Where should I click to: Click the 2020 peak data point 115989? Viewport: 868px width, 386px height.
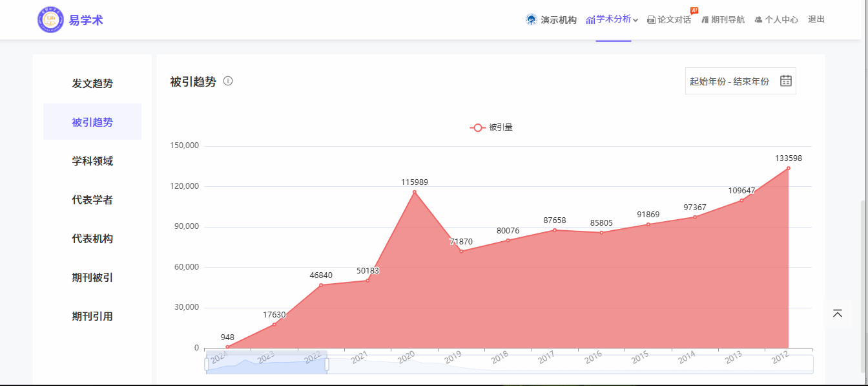click(415, 192)
